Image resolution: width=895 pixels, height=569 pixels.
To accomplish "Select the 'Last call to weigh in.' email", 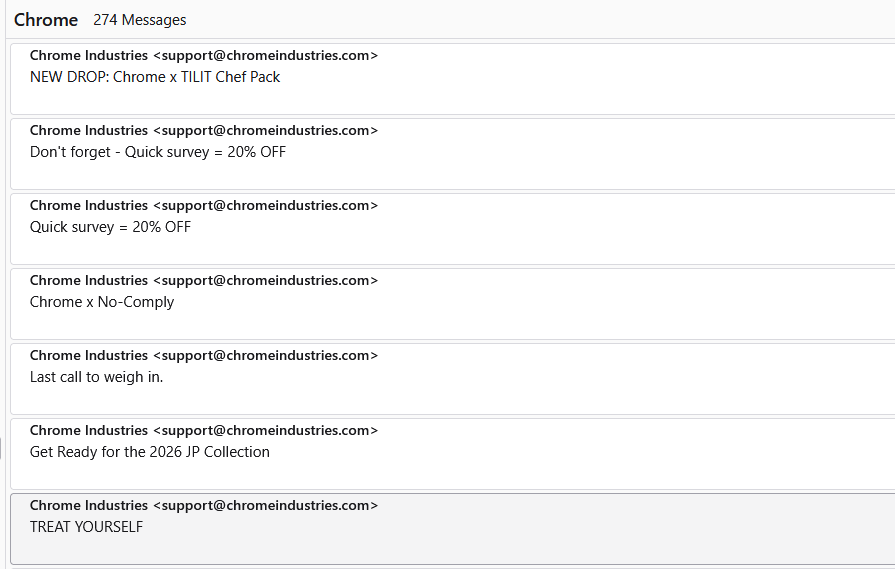I will 453,378.
